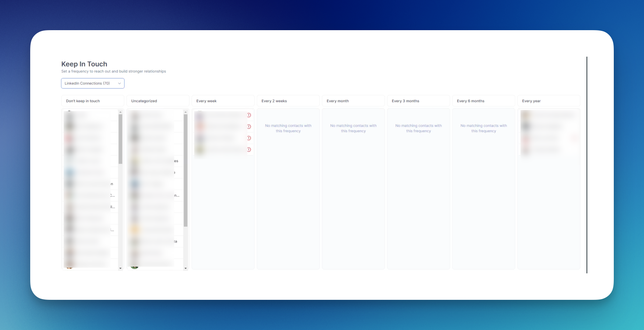Select the Every 6 months column header
644x330 pixels.
484,101
